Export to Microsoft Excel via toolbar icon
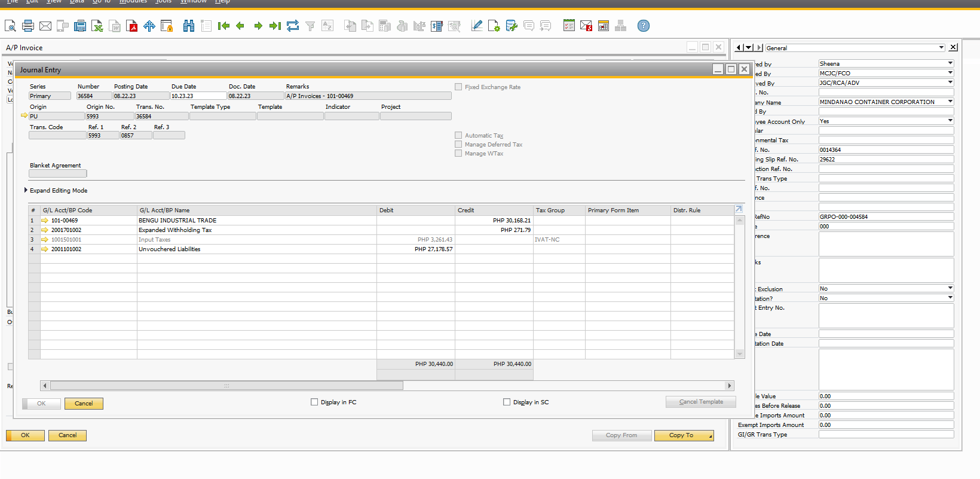Image resolution: width=980 pixels, height=479 pixels. coord(97,26)
